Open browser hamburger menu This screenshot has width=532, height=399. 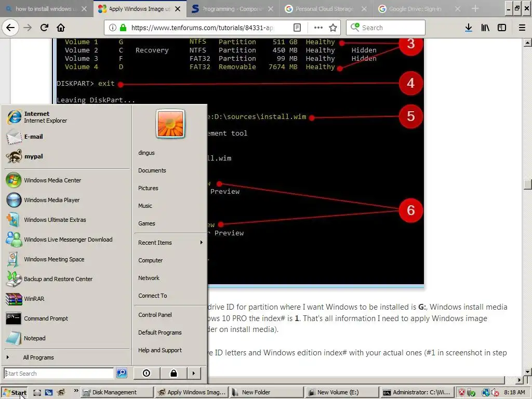point(522,28)
